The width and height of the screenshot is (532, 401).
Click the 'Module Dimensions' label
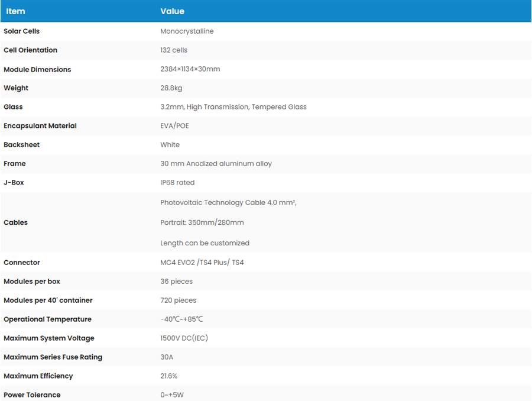(37, 69)
